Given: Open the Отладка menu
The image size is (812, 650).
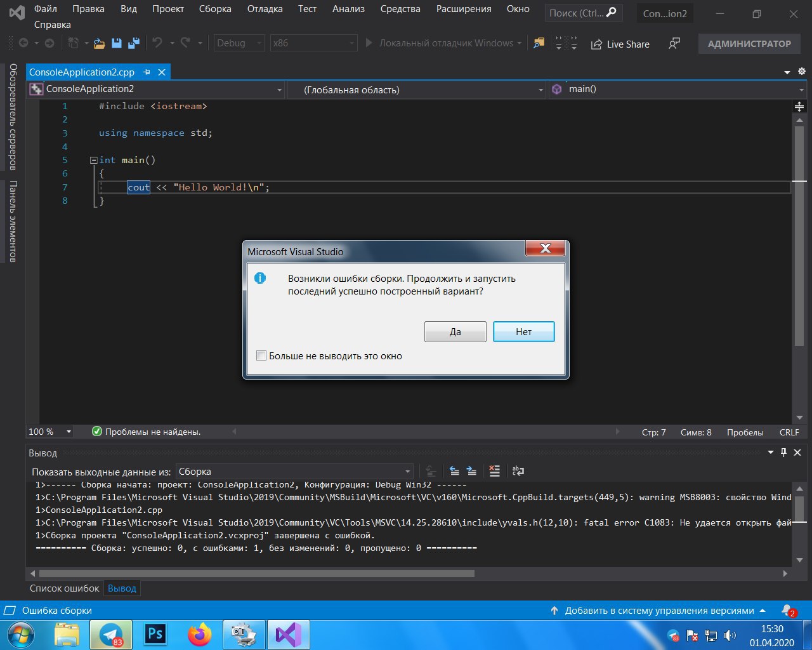Looking at the screenshot, I should coord(265,9).
